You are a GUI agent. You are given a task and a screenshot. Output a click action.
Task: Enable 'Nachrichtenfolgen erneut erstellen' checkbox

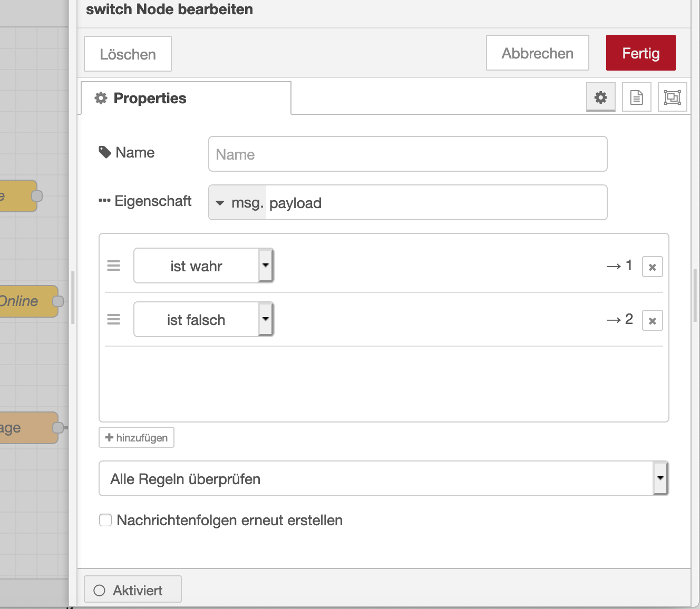tap(106, 520)
